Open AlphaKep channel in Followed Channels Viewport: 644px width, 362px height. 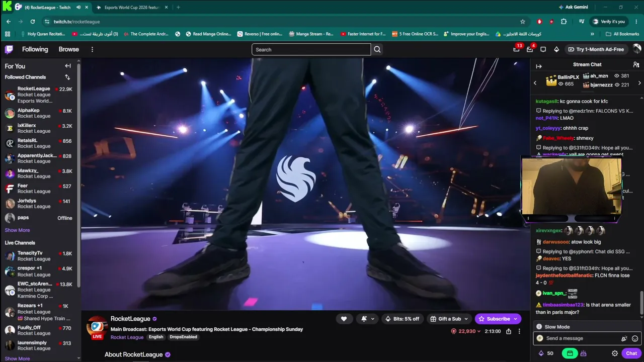[x=39, y=113]
